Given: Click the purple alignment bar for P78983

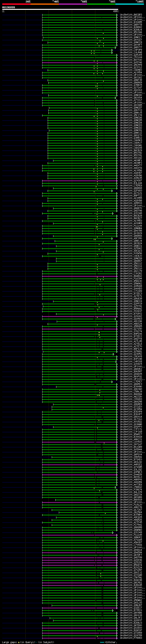Looking at the screenshot, I should (x=80, y=638).
